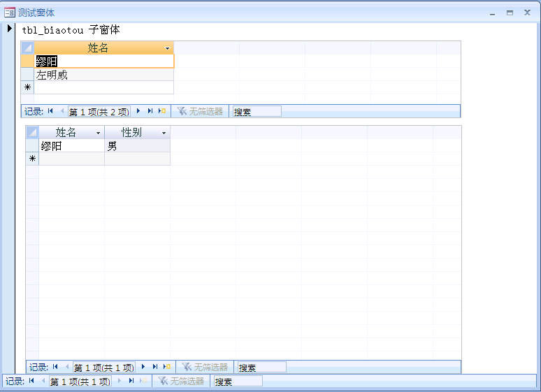Click empty new-row 性别 cell in second subform
This screenshot has width=541, height=392.
tap(137, 159)
